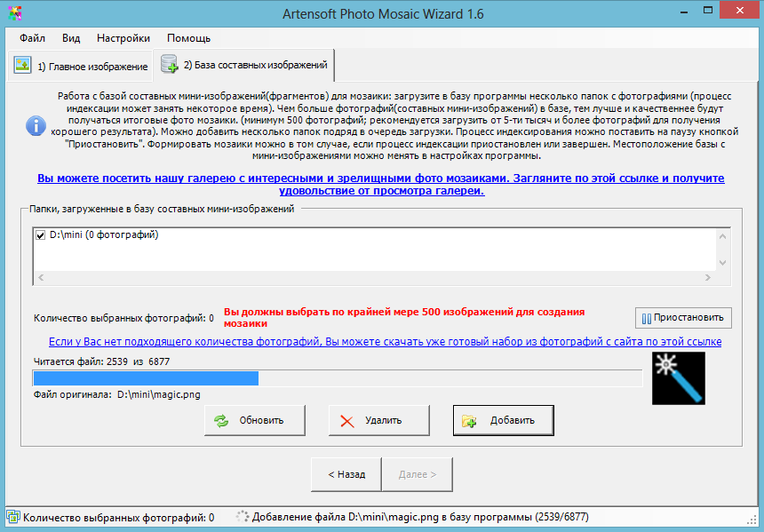Click the red X delete icon
This screenshot has height=532, width=764.
click(347, 421)
